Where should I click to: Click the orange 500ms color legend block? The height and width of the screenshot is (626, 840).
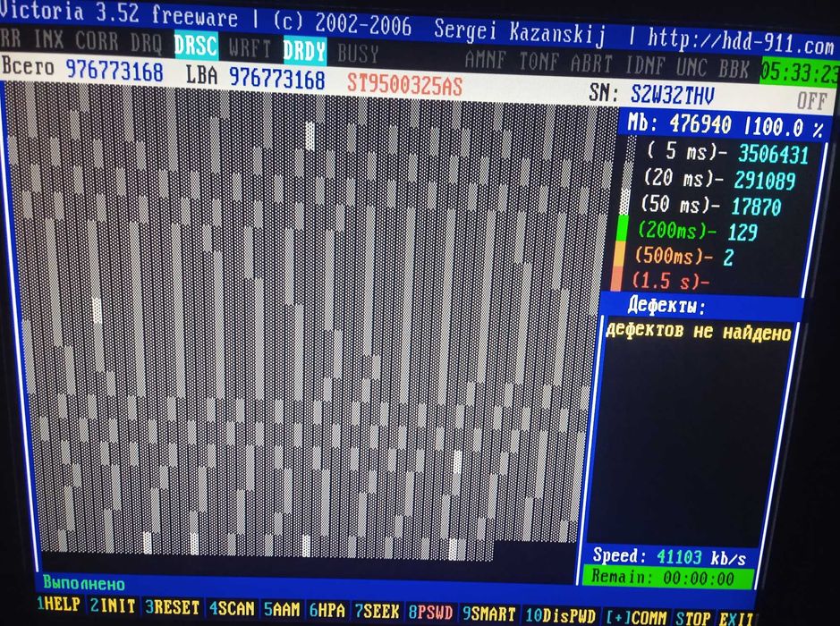click(x=618, y=253)
